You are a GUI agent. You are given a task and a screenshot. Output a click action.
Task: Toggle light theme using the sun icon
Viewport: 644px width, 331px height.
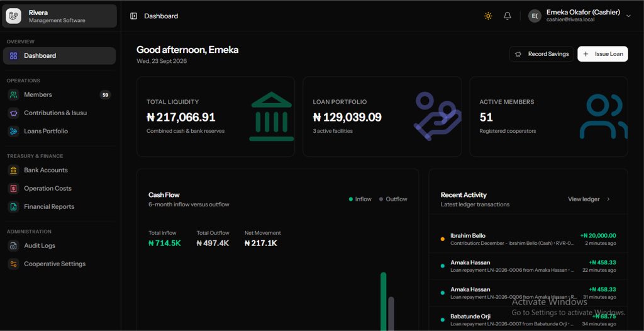tap(488, 16)
